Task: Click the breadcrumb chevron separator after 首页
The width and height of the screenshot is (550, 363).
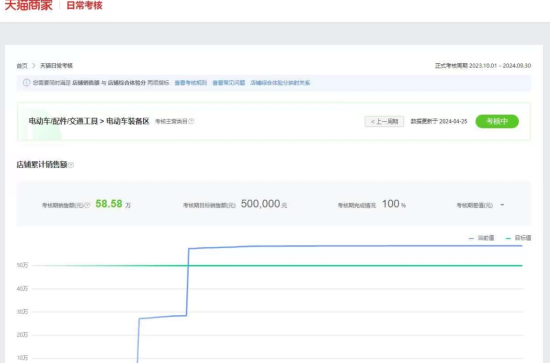Action: coord(34,66)
